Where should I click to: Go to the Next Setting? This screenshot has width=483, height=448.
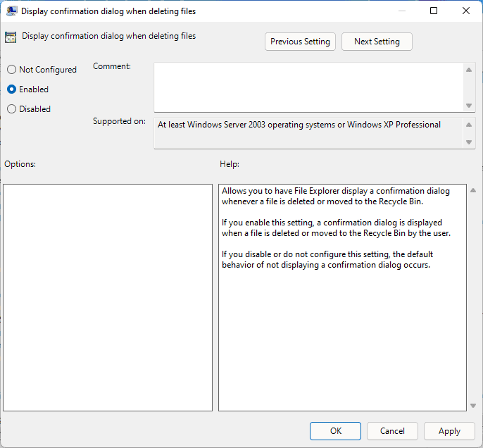(377, 42)
